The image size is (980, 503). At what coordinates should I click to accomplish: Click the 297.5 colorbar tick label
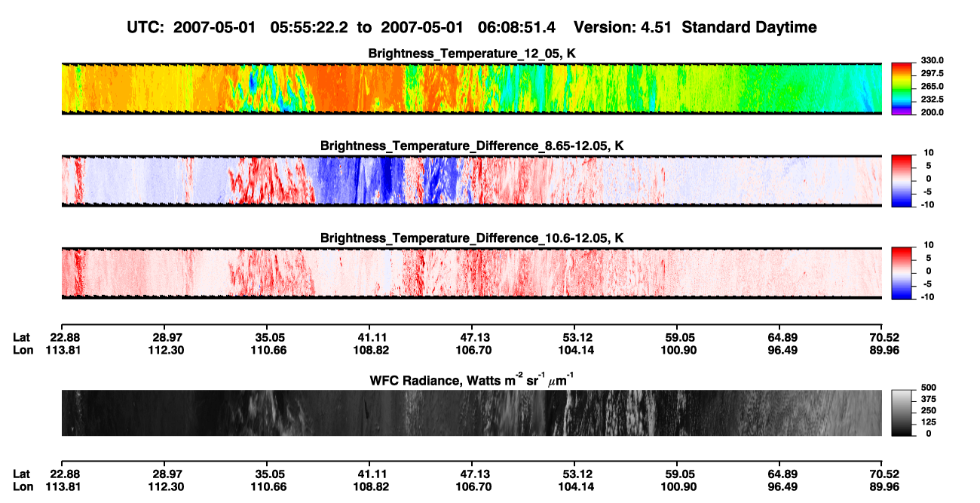point(932,73)
